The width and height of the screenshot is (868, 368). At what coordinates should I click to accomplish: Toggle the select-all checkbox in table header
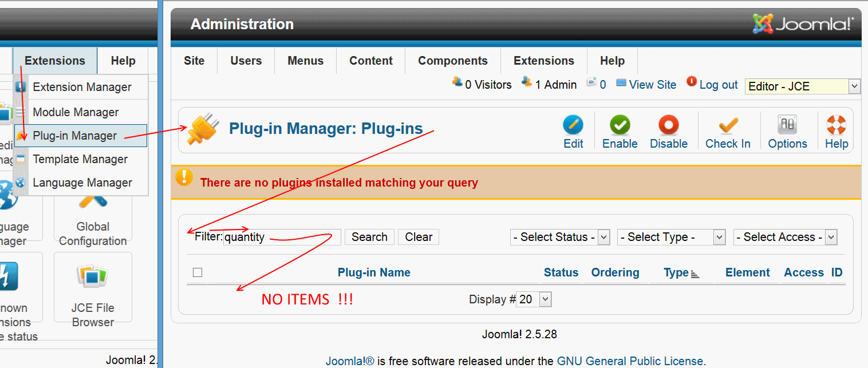[x=198, y=272]
